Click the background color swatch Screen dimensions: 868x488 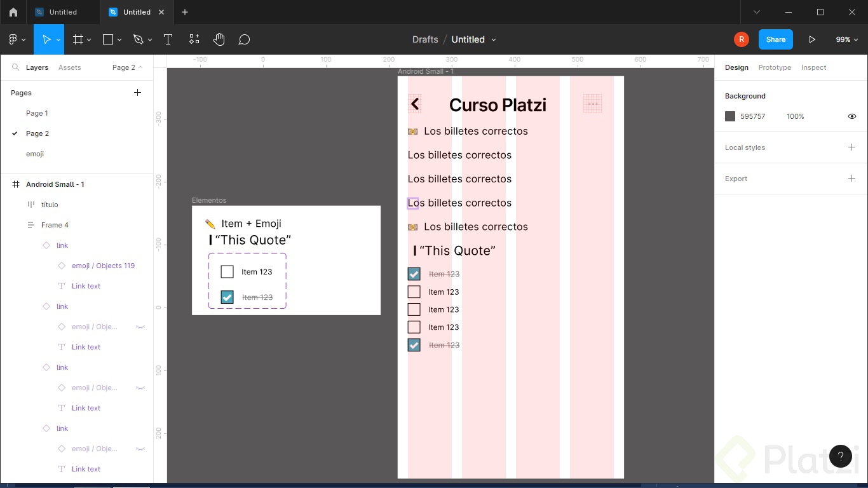(730, 116)
